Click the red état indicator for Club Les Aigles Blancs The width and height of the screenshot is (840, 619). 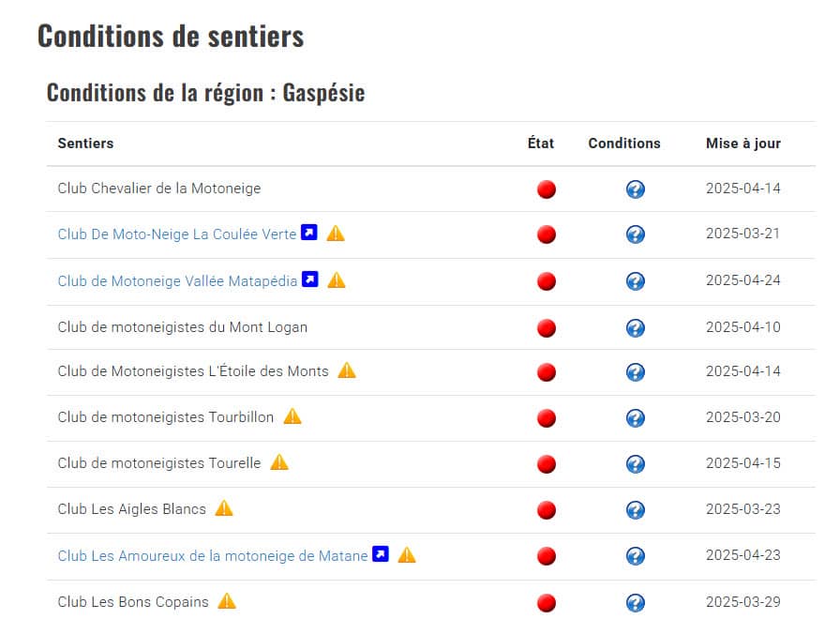click(546, 509)
